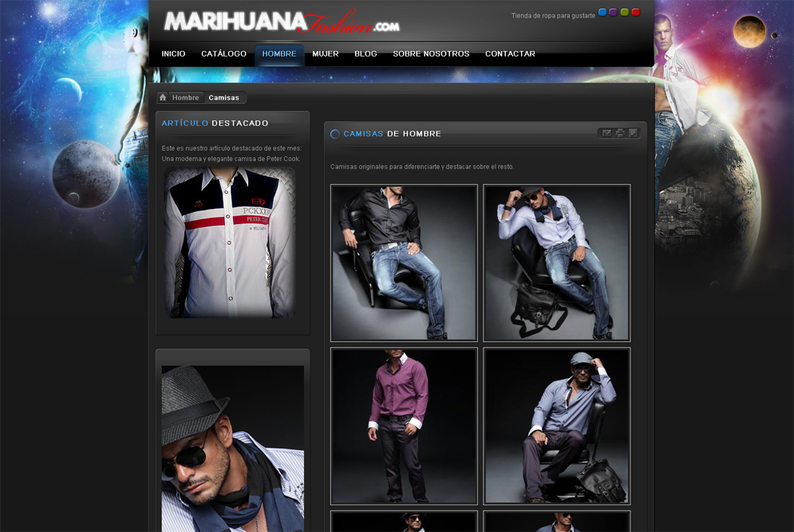Print the page with the printer icon

(x=620, y=133)
